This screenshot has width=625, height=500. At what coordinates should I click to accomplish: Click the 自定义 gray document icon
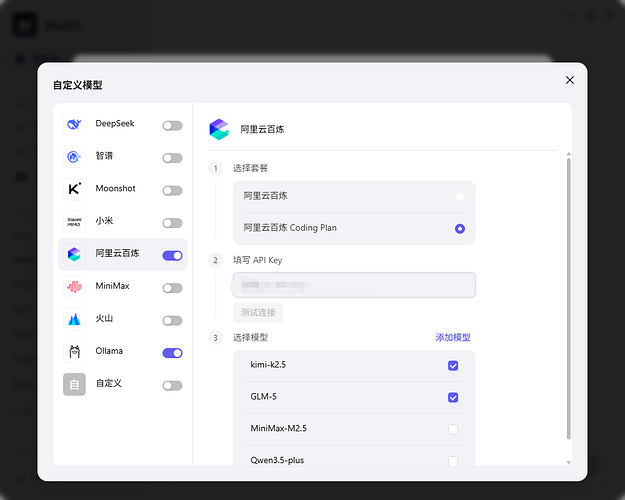point(74,384)
